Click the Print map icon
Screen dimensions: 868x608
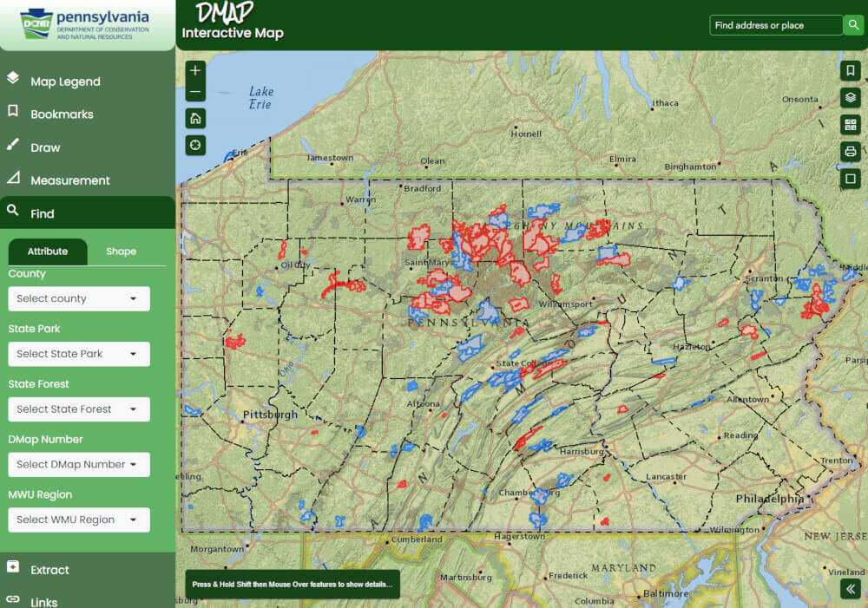[851, 149]
